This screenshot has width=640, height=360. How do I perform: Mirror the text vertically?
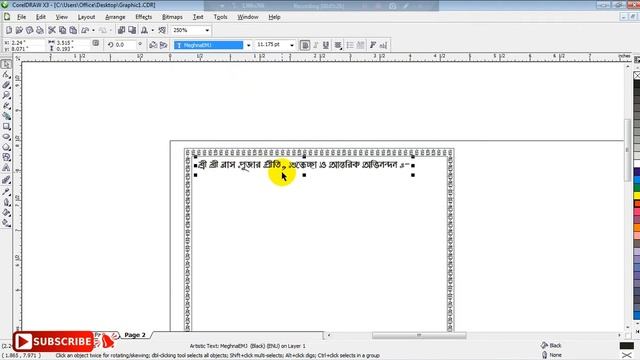point(163,45)
